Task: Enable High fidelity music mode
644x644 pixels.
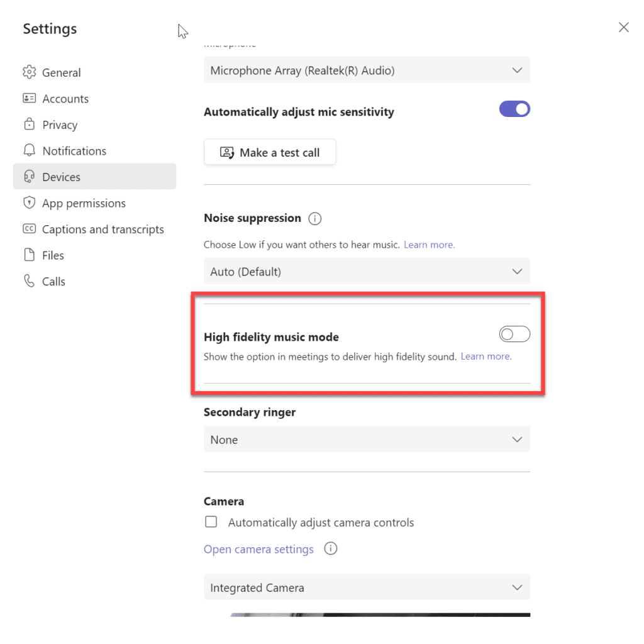Action: tap(514, 334)
